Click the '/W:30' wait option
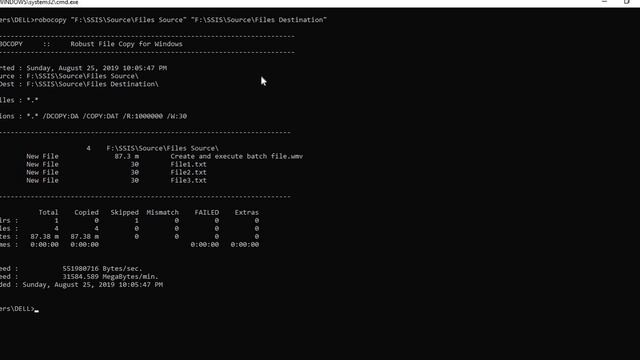Screen dimensions: 640x360 tap(177, 116)
